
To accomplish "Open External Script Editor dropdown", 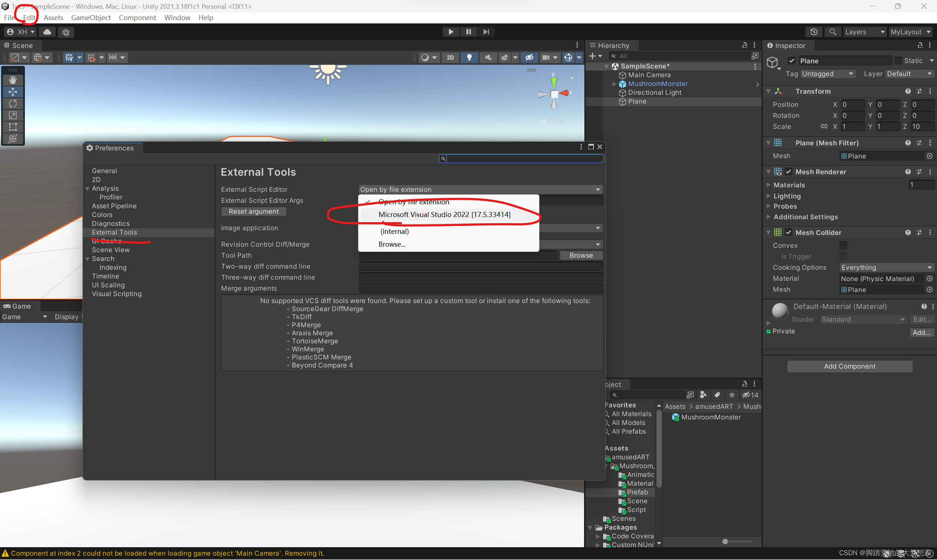I will coord(480,190).
